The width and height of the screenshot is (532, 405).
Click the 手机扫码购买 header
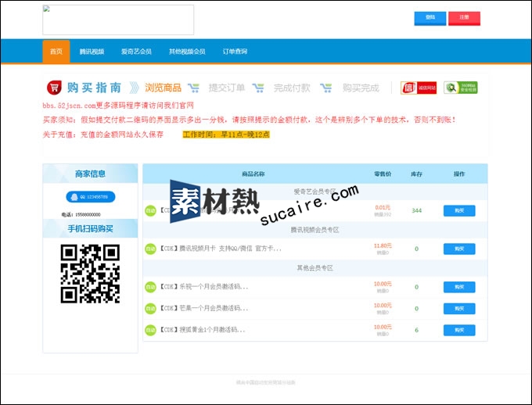tap(90, 228)
